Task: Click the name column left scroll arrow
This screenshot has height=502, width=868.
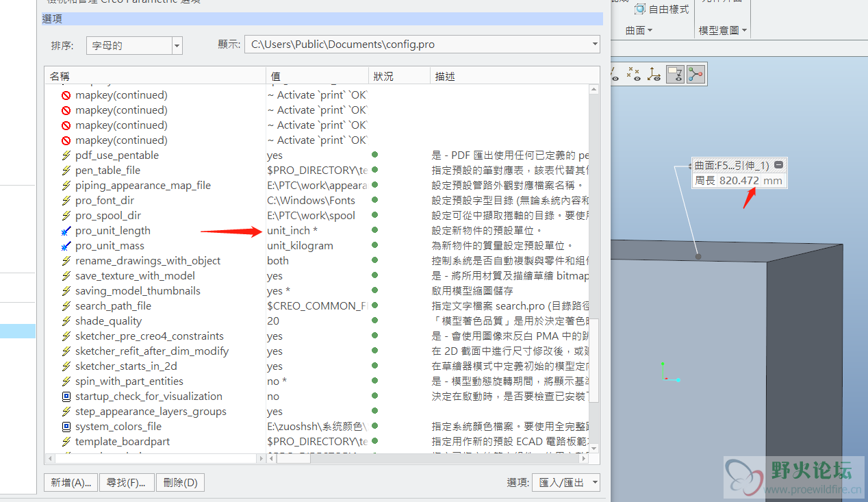Action: pyautogui.click(x=49, y=458)
